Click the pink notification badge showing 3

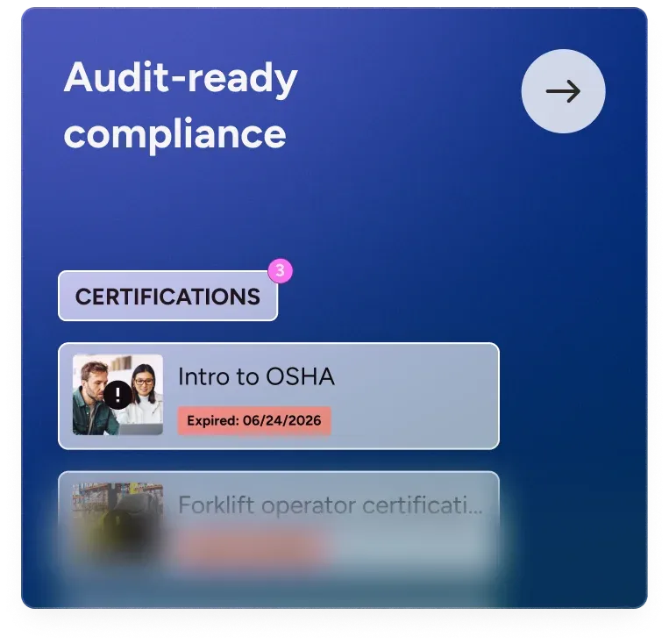[x=280, y=270]
